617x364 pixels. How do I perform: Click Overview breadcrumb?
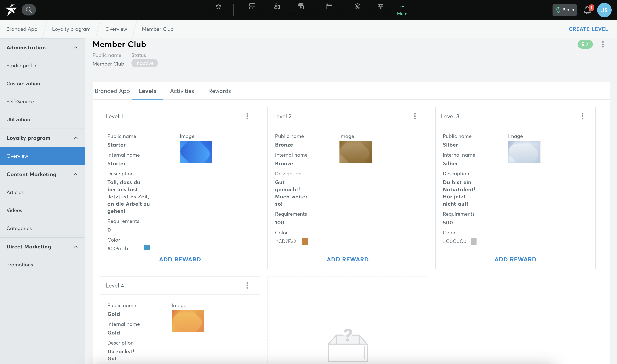pos(116,29)
